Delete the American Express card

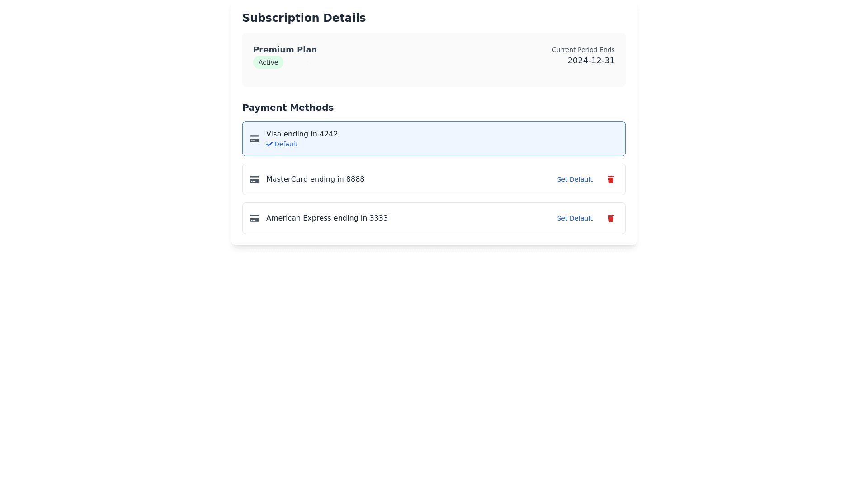(x=610, y=218)
